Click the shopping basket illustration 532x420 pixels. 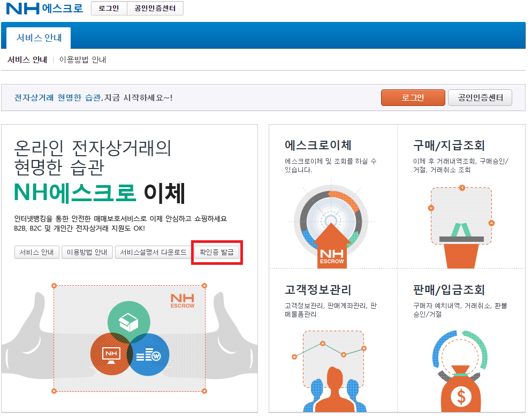click(461, 227)
